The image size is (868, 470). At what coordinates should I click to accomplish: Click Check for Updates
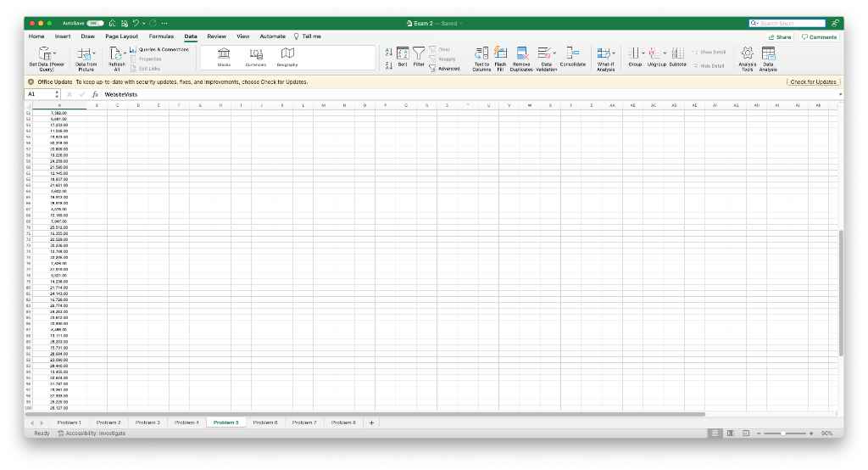pyautogui.click(x=813, y=82)
